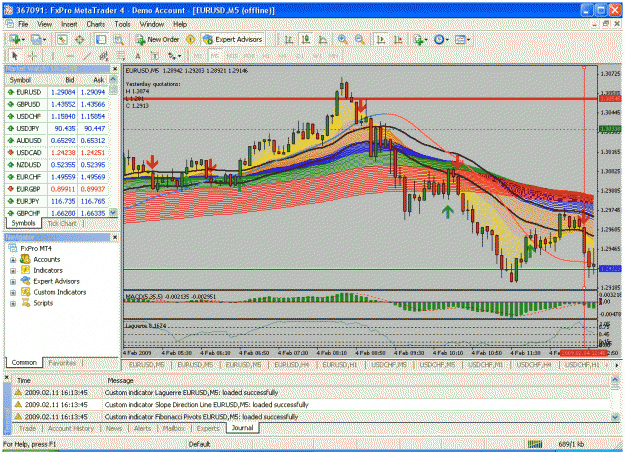The image size is (625, 452).
Task: Select the Draw Trendline tool
Action: pos(87,56)
